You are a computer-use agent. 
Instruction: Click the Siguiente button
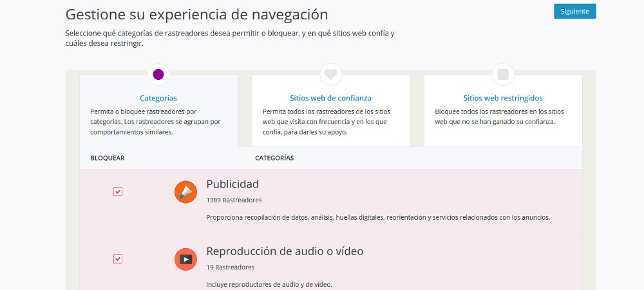pyautogui.click(x=574, y=11)
